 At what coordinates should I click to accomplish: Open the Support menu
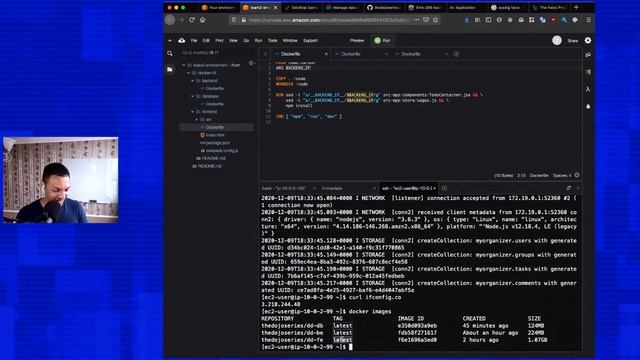click(x=310, y=40)
